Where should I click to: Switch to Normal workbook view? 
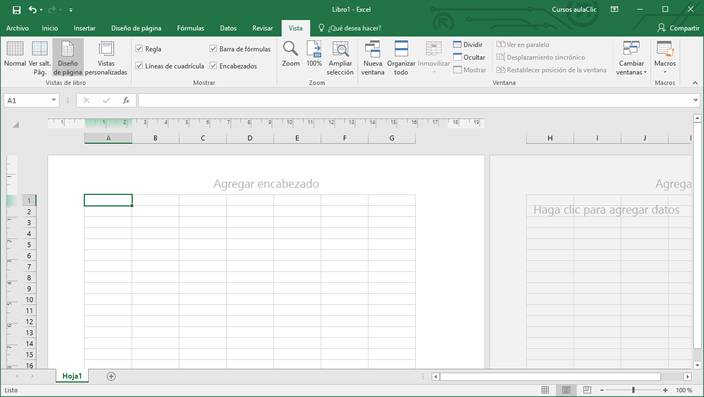[15, 54]
